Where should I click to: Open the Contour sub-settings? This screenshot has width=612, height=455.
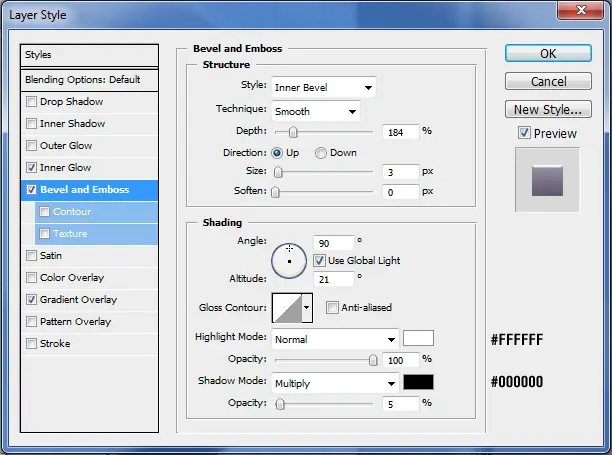72,212
